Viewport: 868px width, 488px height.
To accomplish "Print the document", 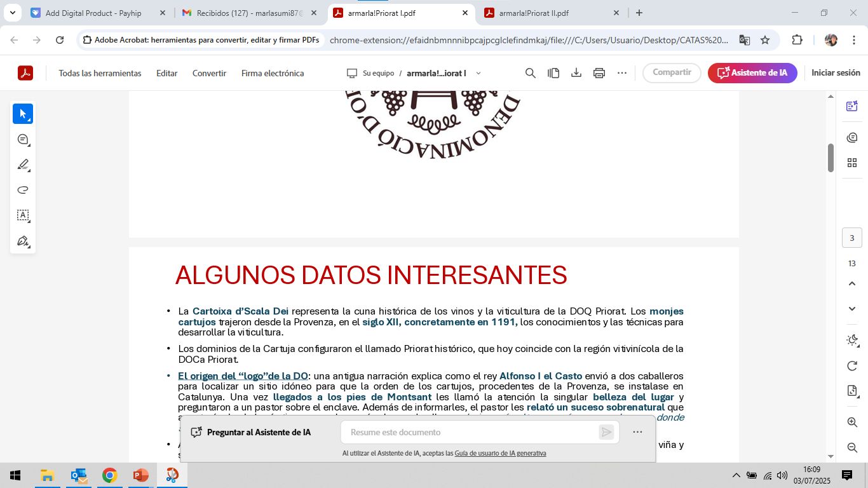I will (599, 73).
